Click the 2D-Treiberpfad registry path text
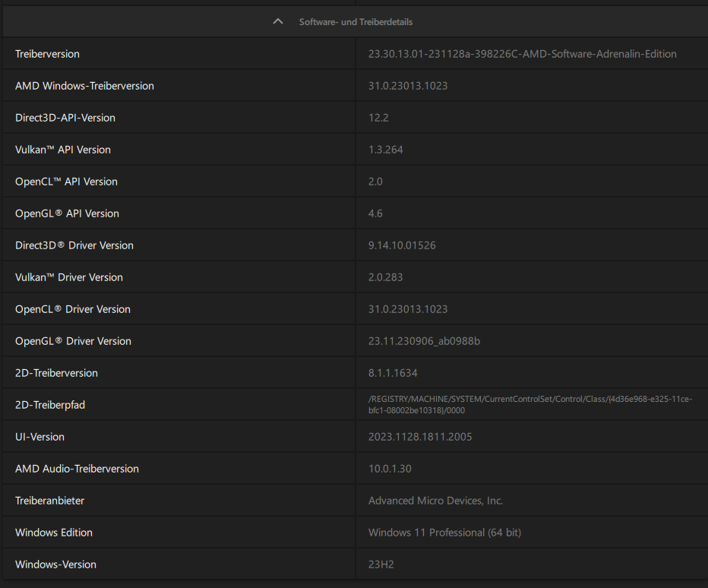 tap(529, 404)
